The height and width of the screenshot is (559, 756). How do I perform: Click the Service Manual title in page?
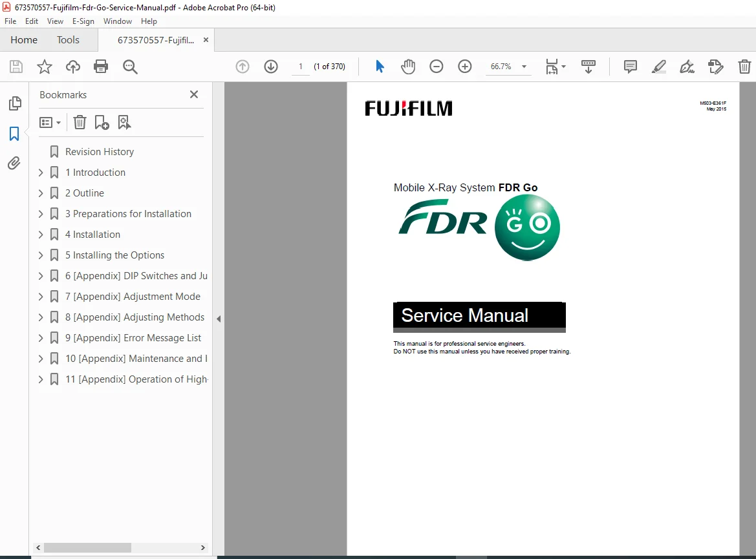[465, 315]
